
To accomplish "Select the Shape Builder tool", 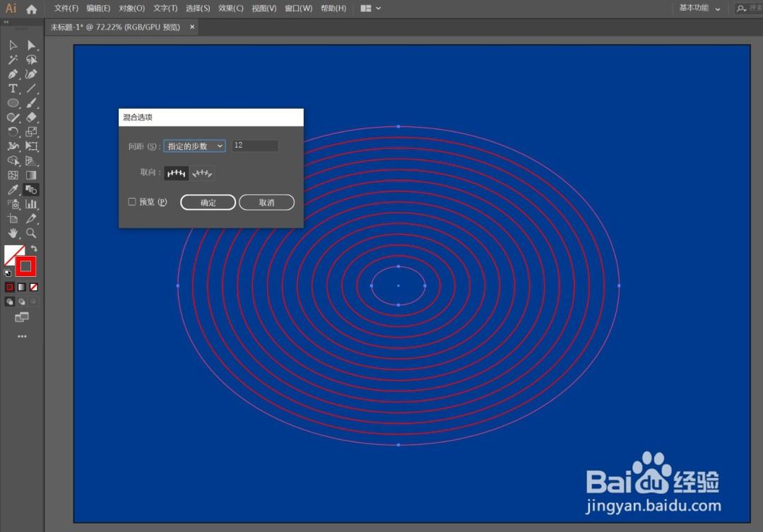I will (13, 160).
